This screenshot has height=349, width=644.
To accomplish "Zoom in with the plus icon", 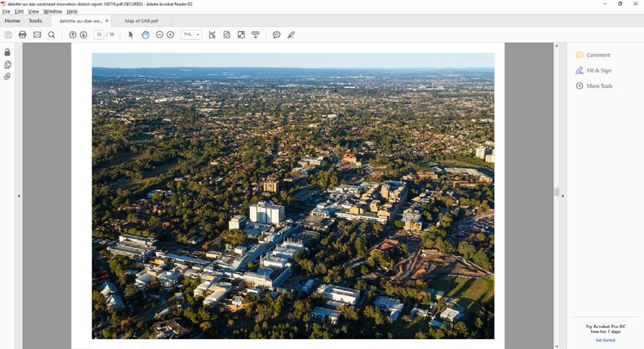I will [170, 35].
